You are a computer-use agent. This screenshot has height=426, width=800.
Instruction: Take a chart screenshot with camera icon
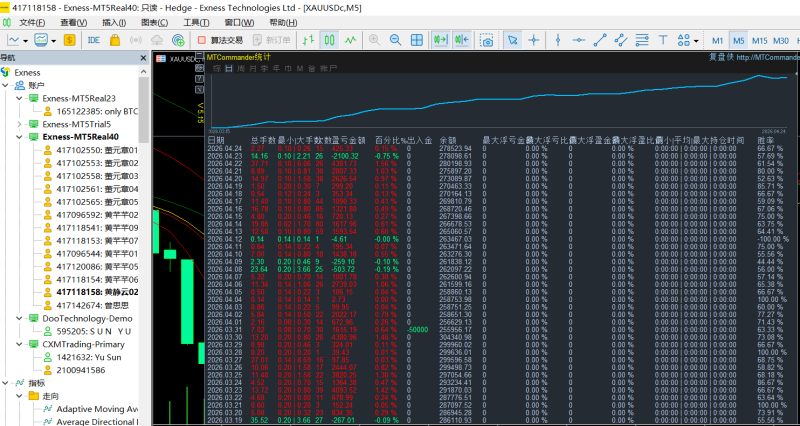(x=487, y=40)
